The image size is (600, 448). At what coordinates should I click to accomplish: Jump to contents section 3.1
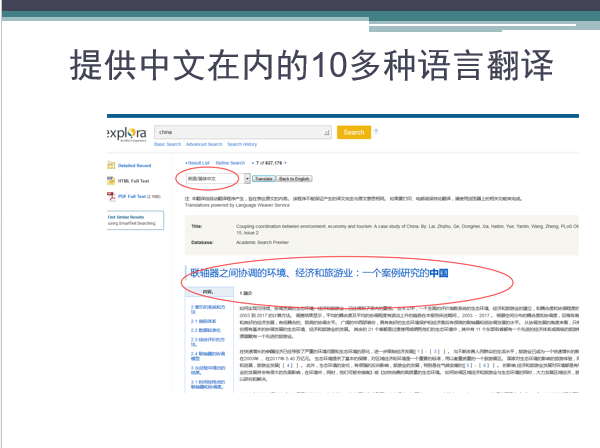pyautogui.click(x=208, y=384)
